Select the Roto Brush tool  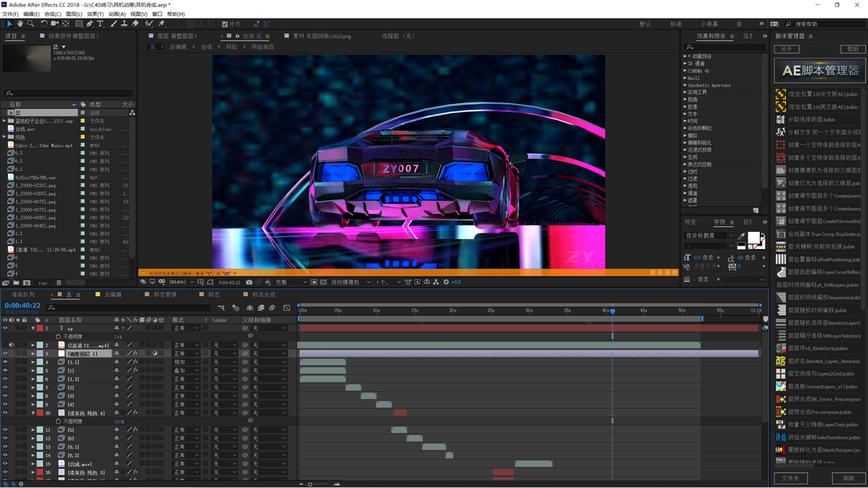tap(149, 24)
